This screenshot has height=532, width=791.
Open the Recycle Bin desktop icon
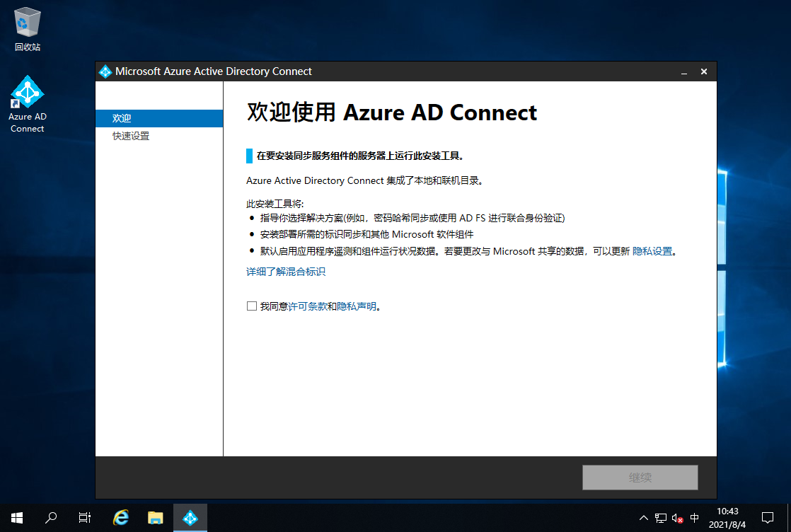click(28, 28)
